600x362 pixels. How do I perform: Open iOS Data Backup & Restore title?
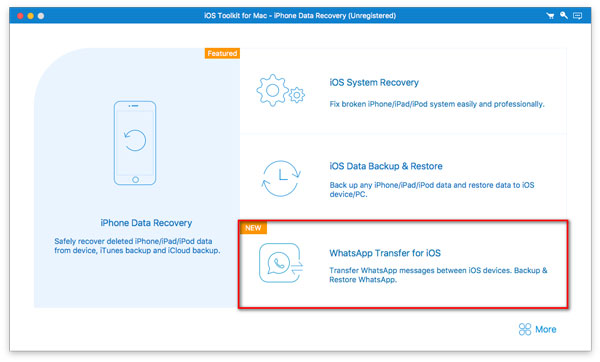point(386,166)
